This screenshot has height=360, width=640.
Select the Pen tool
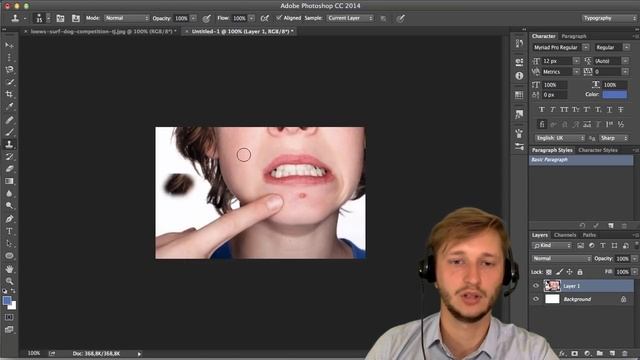(9, 219)
